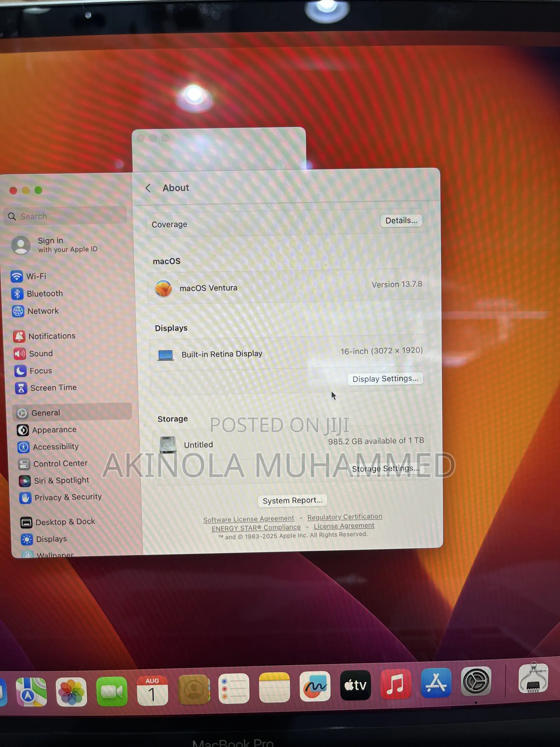560x747 pixels.
Task: Open ENERGY STAR Compliance link
Action: [x=256, y=528]
